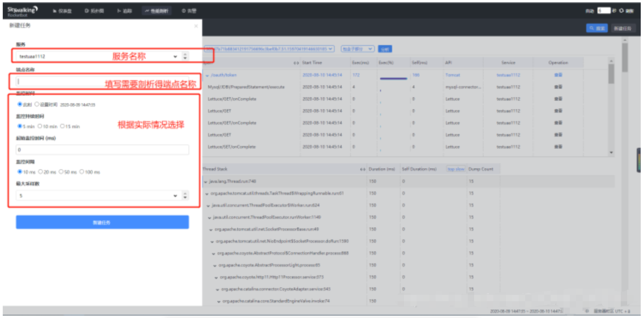Image resolution: width=644 pixels, height=318 pixels.
Task: Open the service dropdown showing testuaa1112
Action: coord(98,56)
